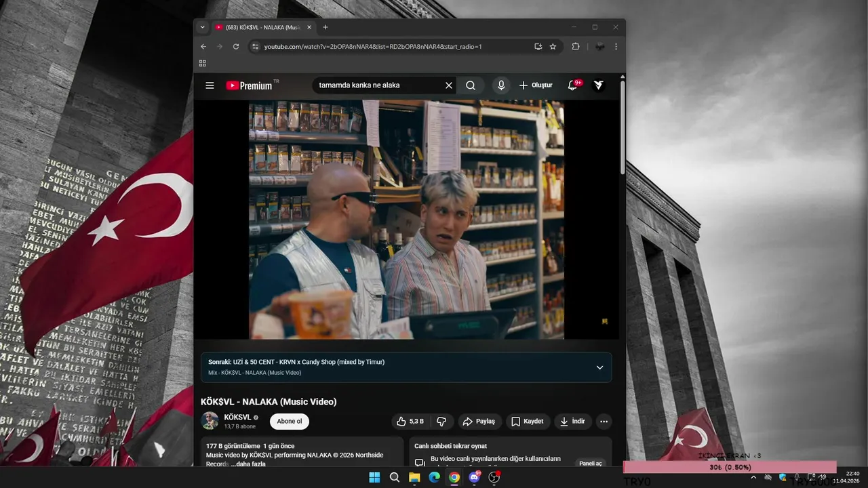Subscribe with the Abone ol button

click(x=290, y=422)
